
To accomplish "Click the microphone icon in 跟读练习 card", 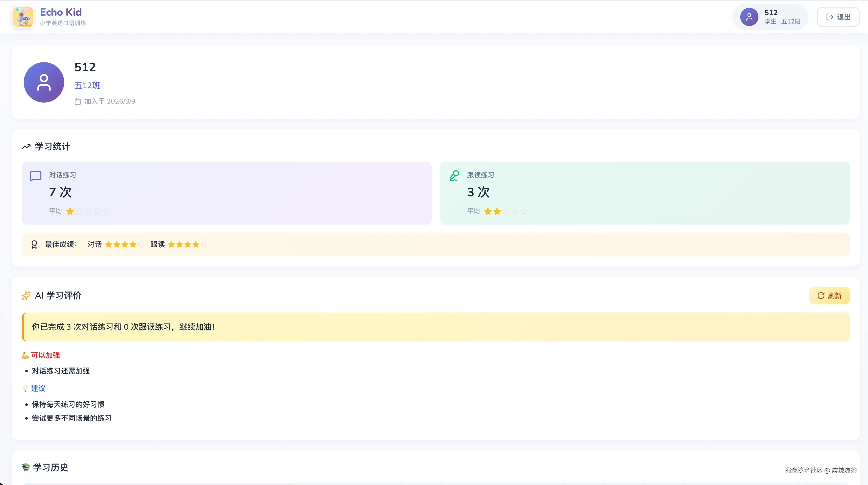I will pyautogui.click(x=454, y=176).
